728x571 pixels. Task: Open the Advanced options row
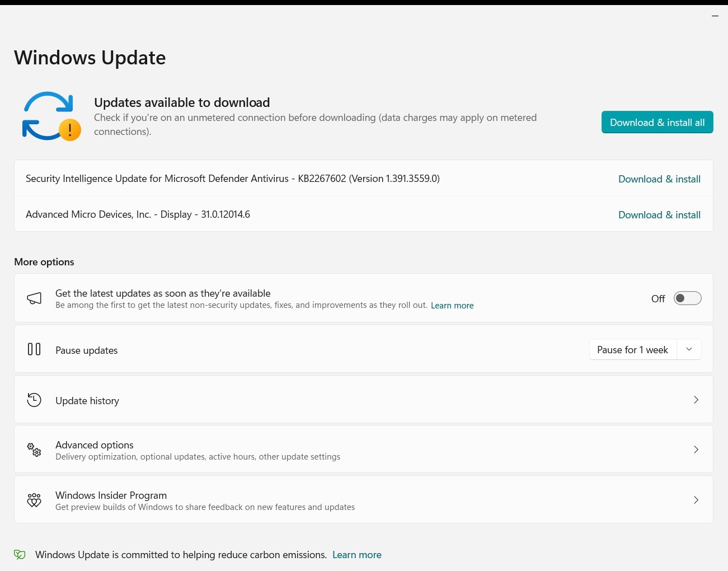tap(364, 450)
